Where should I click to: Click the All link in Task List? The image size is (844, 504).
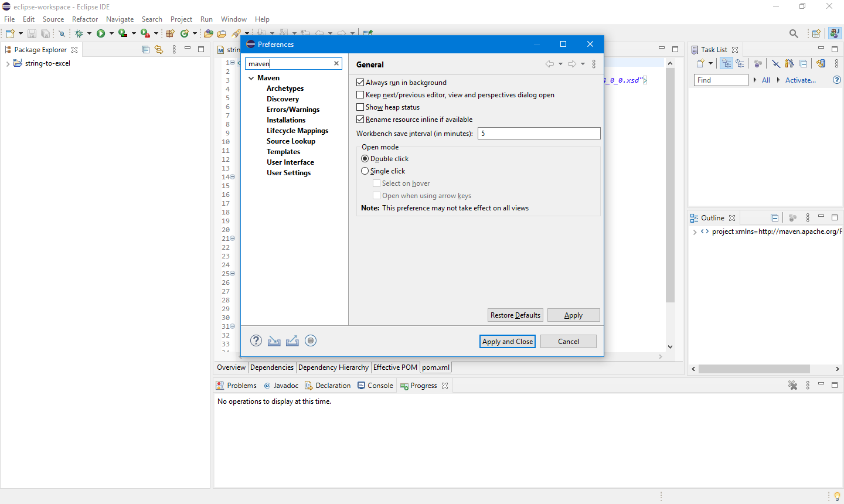coord(766,80)
